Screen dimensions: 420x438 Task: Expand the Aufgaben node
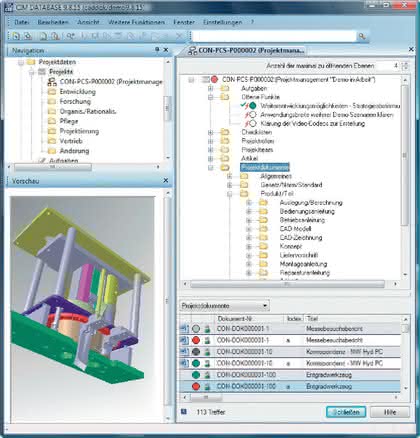(210, 88)
